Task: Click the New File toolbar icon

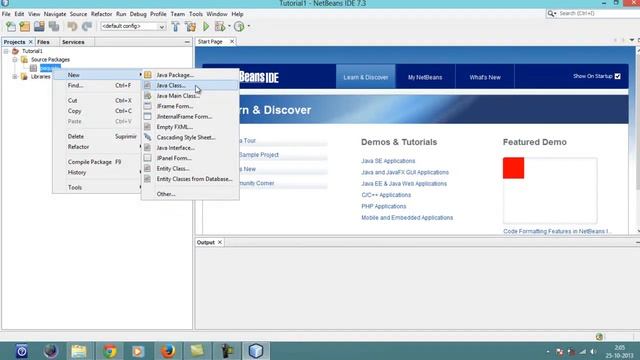Action: [10, 27]
